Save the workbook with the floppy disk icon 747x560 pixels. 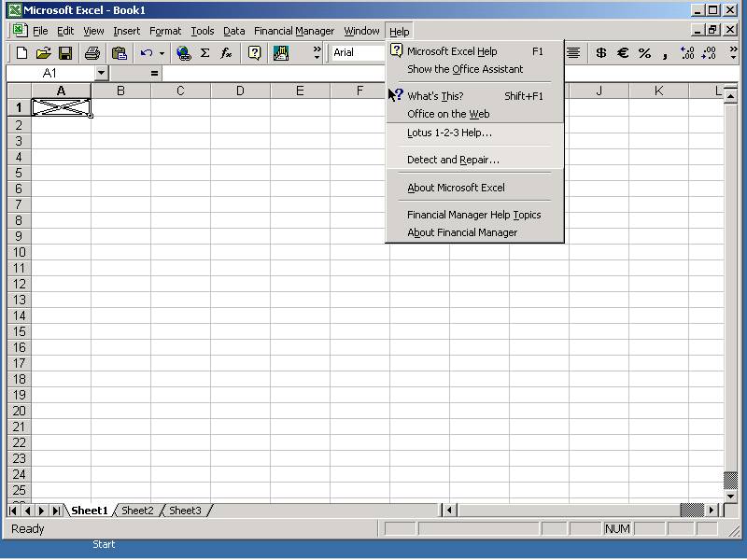[x=65, y=53]
